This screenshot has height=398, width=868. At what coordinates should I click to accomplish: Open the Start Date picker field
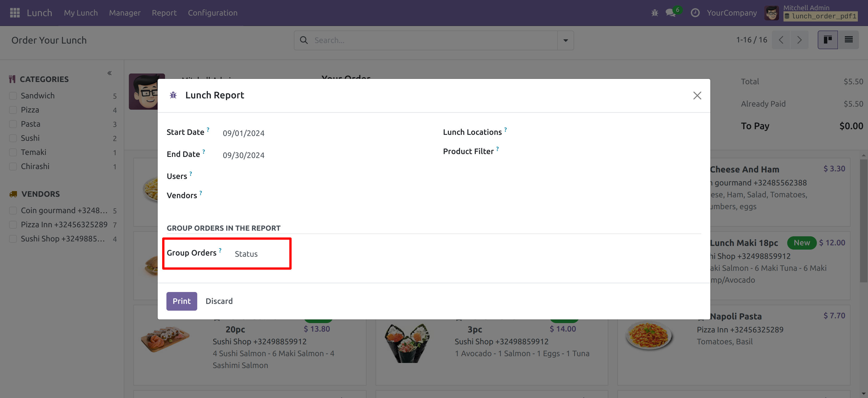coord(244,133)
